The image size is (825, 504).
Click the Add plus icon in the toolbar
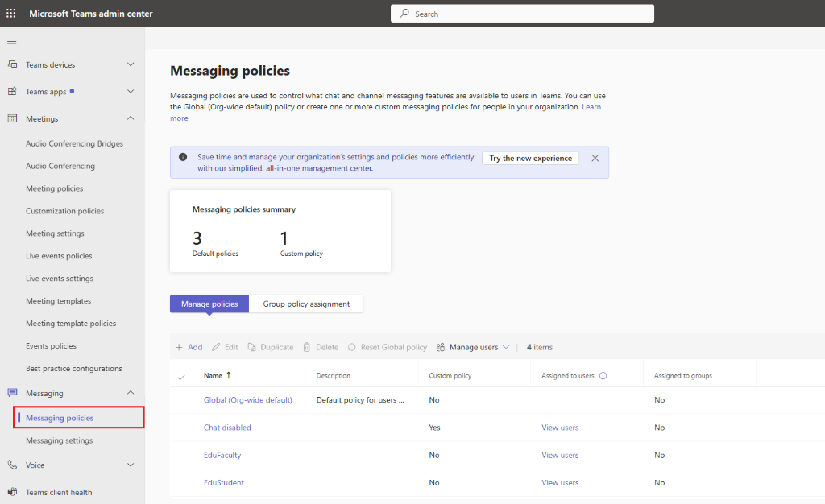coord(179,347)
